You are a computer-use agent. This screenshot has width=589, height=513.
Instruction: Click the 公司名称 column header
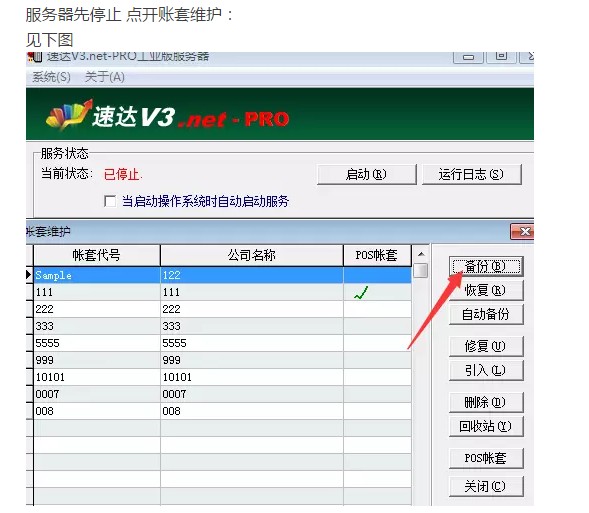point(252,255)
